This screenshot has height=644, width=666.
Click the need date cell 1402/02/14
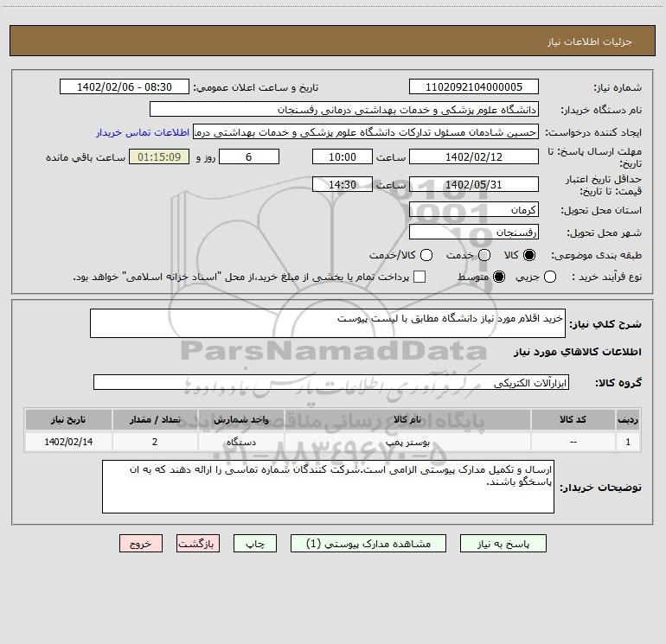click(x=68, y=442)
